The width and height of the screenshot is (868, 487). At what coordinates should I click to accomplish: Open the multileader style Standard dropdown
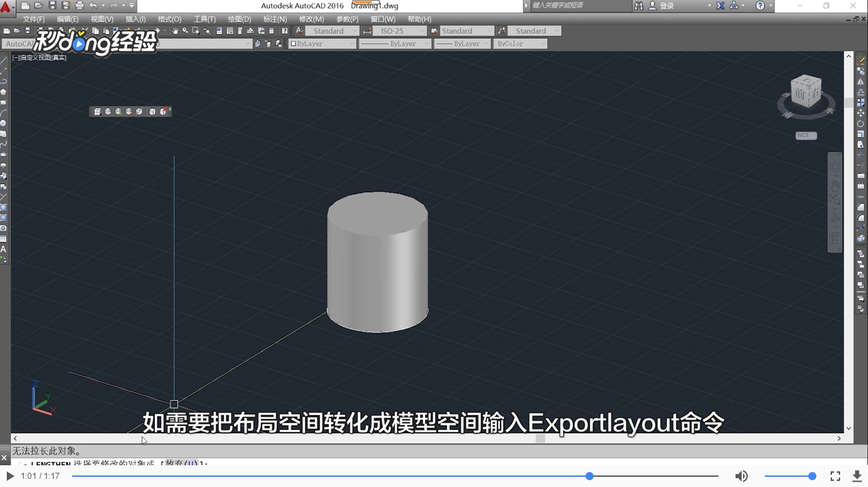point(535,31)
